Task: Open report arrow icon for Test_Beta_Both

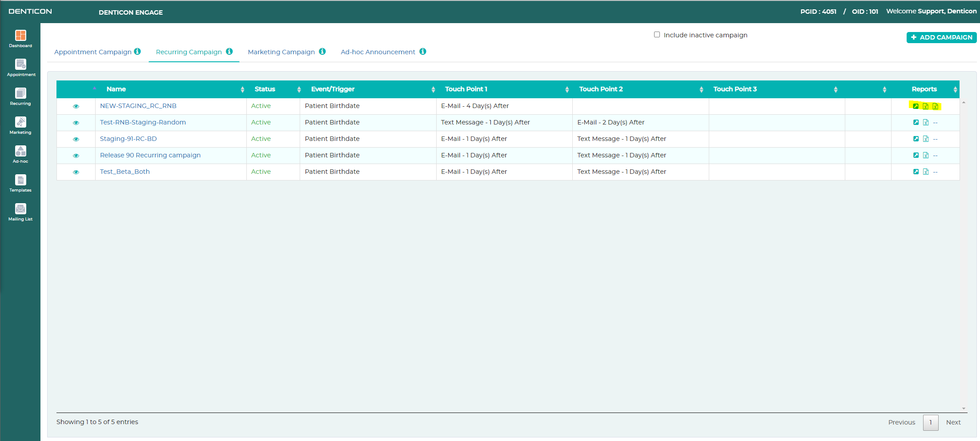Action: pyautogui.click(x=916, y=172)
